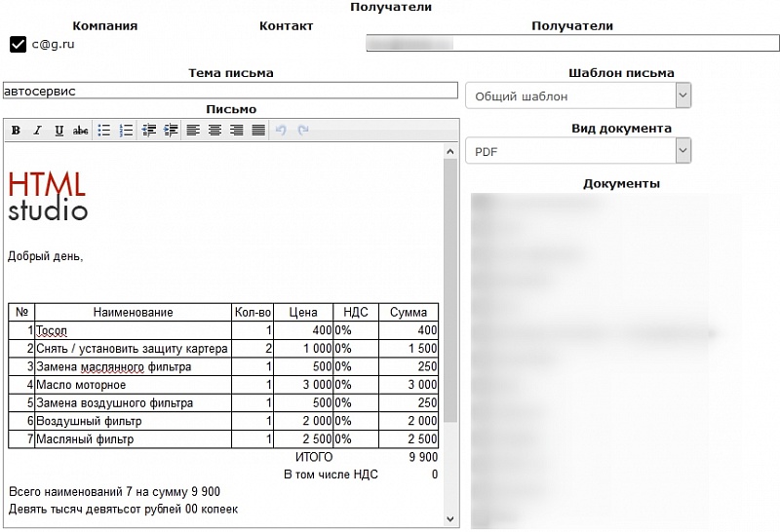Screen dimensions: 780x532
Task: Expand the 'Вид документа' PDF dropdown
Action: pyautogui.click(x=578, y=151)
